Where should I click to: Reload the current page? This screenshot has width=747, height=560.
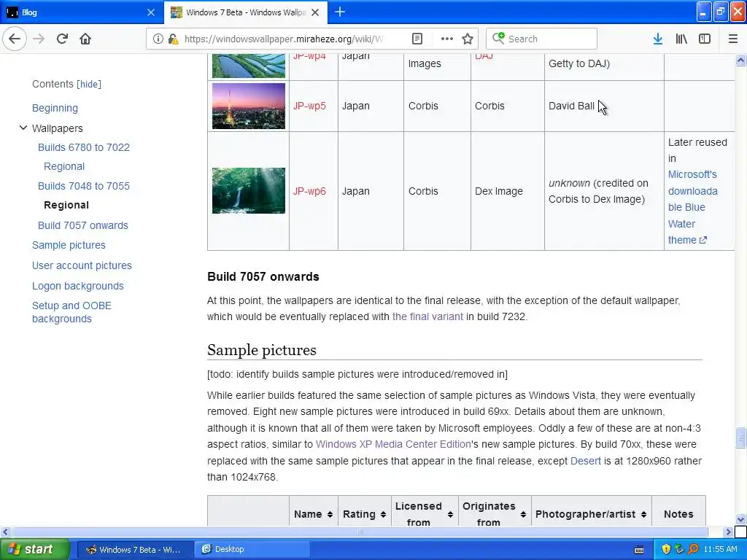(x=62, y=39)
